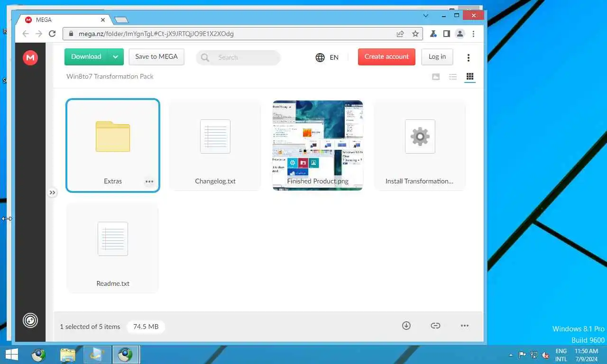Select the Install Transformation file
The height and width of the screenshot is (364, 607).
pos(420,145)
